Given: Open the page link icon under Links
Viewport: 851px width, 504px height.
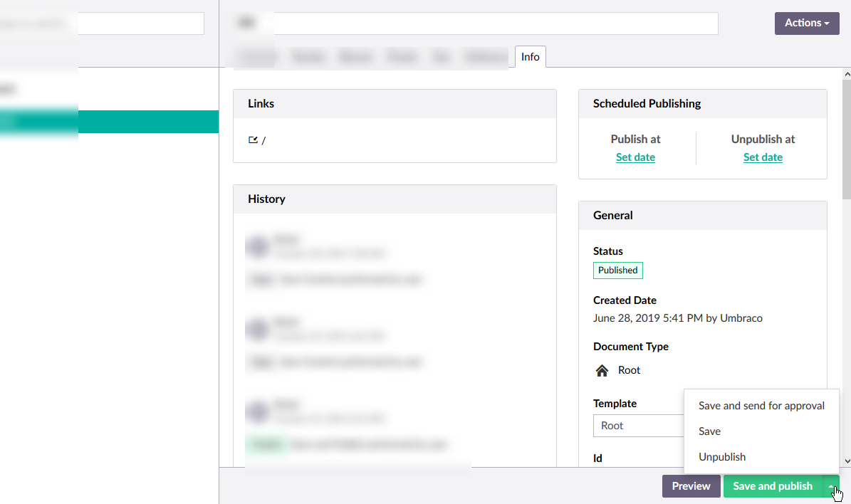Looking at the screenshot, I should tap(253, 140).
